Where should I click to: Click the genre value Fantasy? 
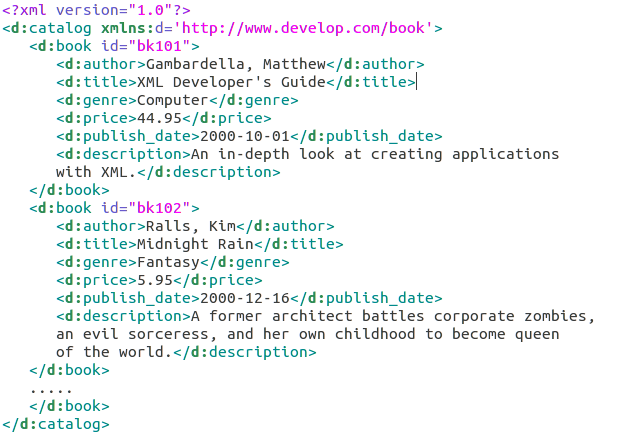pos(167,262)
